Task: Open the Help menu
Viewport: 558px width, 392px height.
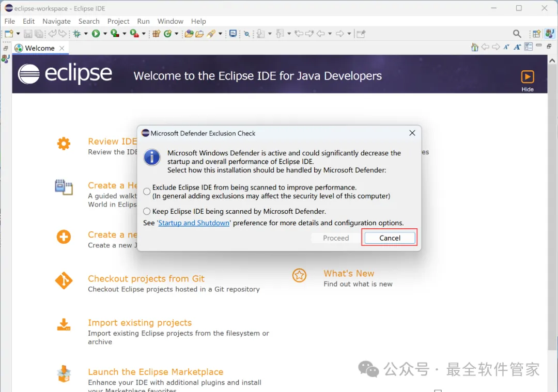Action: (x=198, y=21)
